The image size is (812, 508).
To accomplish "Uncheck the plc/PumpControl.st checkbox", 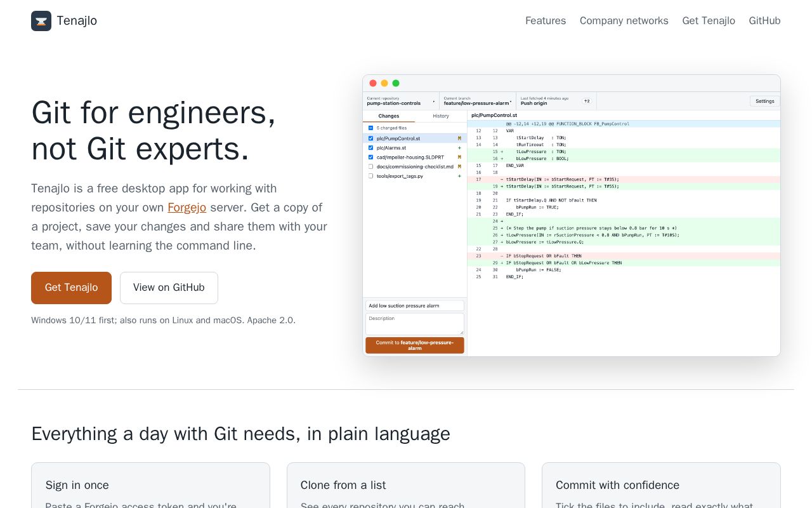I will [371, 138].
